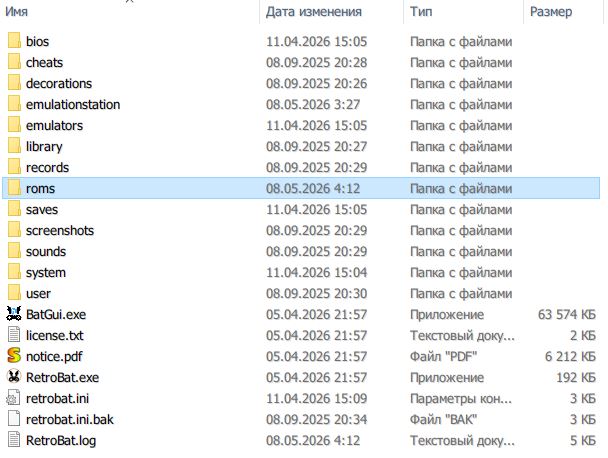Click date 08.05.2026 3:27 of emulationstation
Viewport: 608px width, 458px height.
(x=313, y=104)
